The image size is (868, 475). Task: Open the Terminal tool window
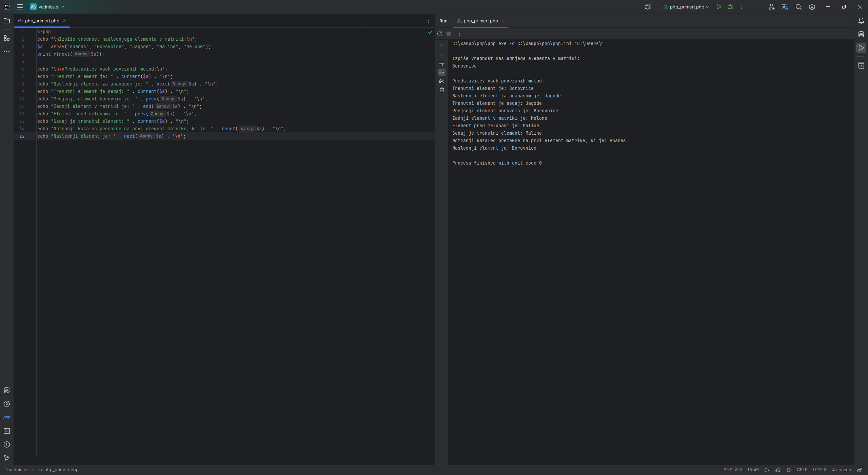pos(6,431)
